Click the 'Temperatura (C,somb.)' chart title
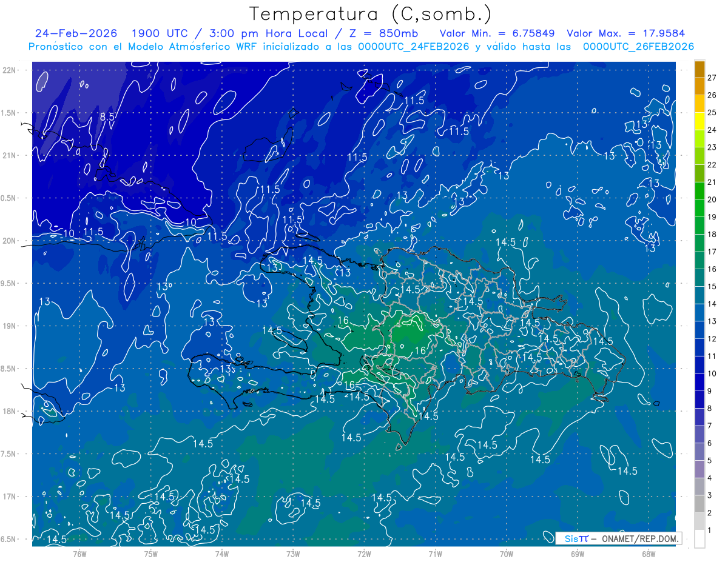Screen dimensions: 728x562 point(371,13)
